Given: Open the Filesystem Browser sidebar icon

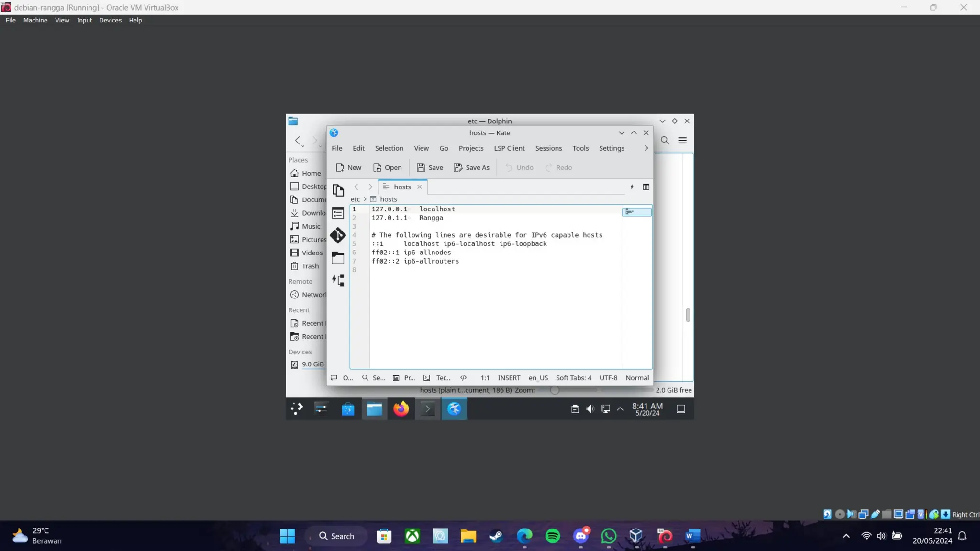Looking at the screenshot, I should click(x=338, y=258).
